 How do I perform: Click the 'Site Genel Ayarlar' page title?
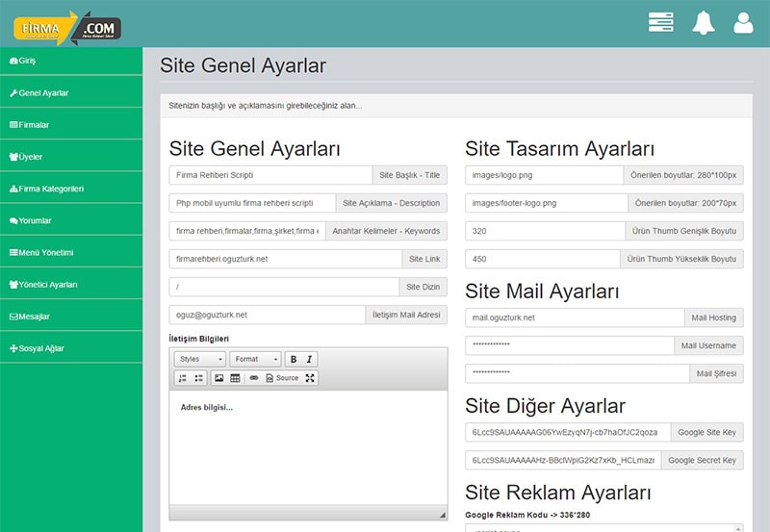pos(244,65)
